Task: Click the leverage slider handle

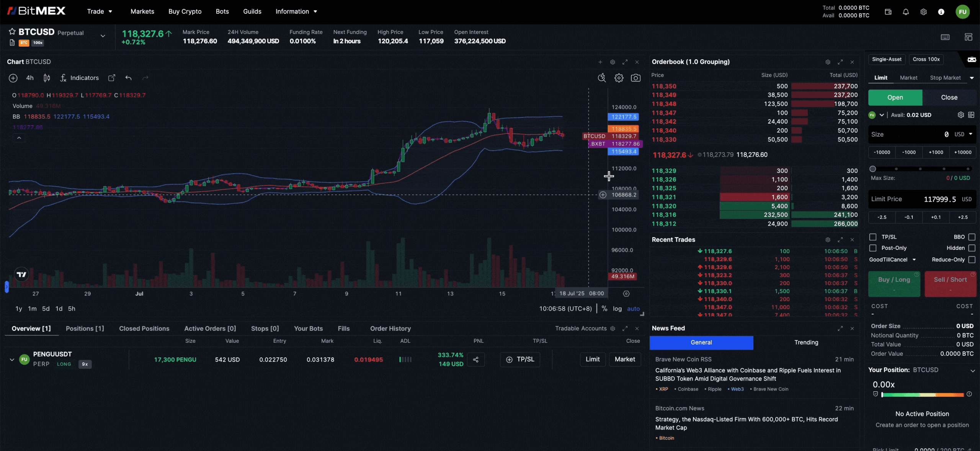Action: coord(873,169)
